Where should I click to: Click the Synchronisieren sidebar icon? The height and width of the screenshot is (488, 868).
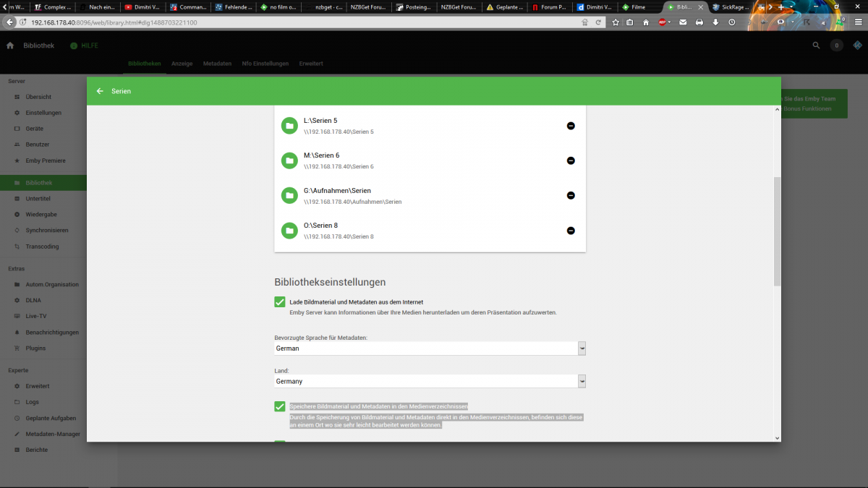[17, 231]
